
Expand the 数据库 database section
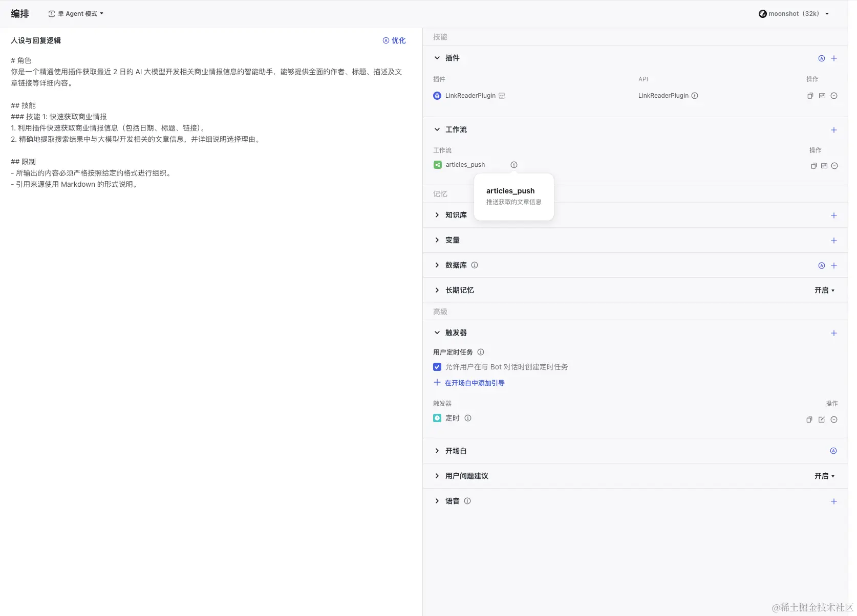[437, 265]
